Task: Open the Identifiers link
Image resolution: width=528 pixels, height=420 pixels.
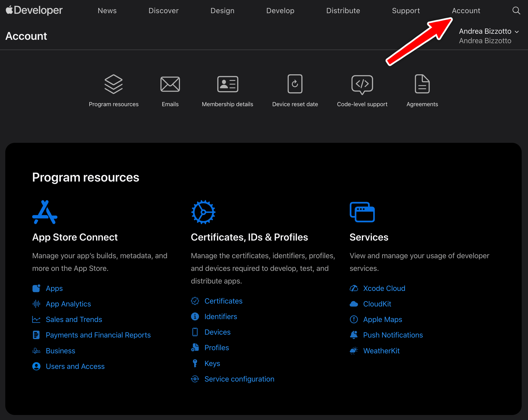Action: click(221, 316)
